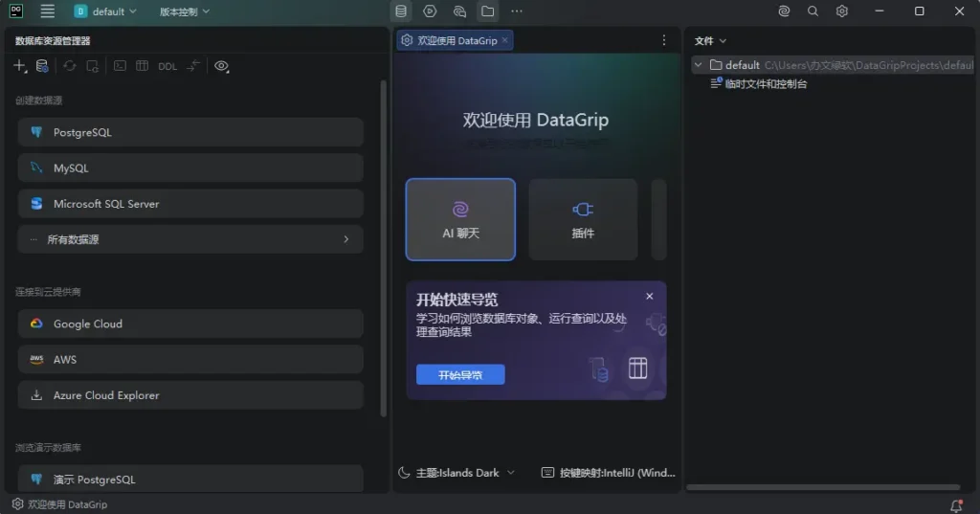This screenshot has height=514, width=980.
Task: Toggle the view options eye icon
Action: point(221,66)
